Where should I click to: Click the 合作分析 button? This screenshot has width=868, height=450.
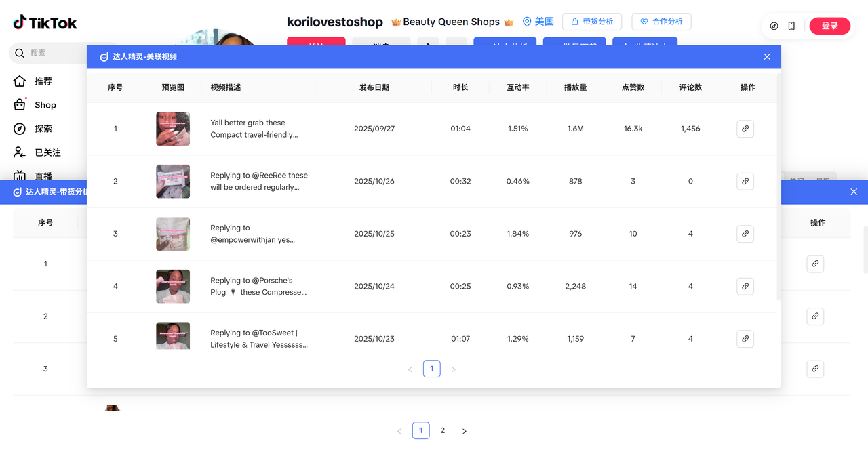click(661, 22)
